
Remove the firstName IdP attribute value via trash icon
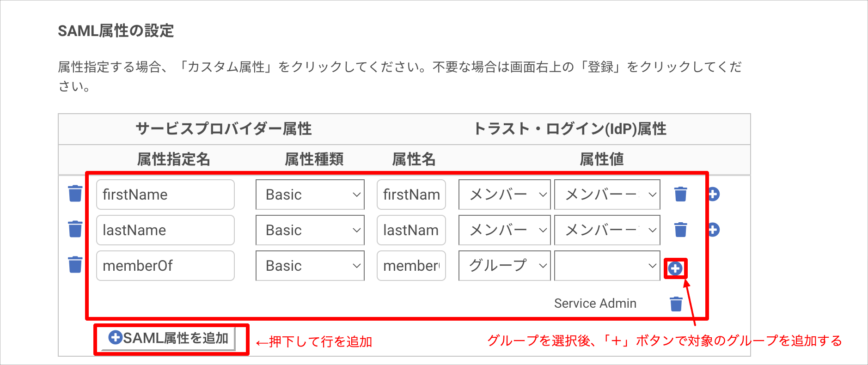click(680, 194)
